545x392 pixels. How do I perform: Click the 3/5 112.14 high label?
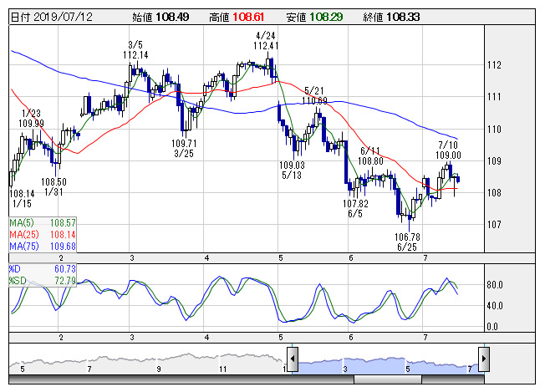click(x=135, y=49)
